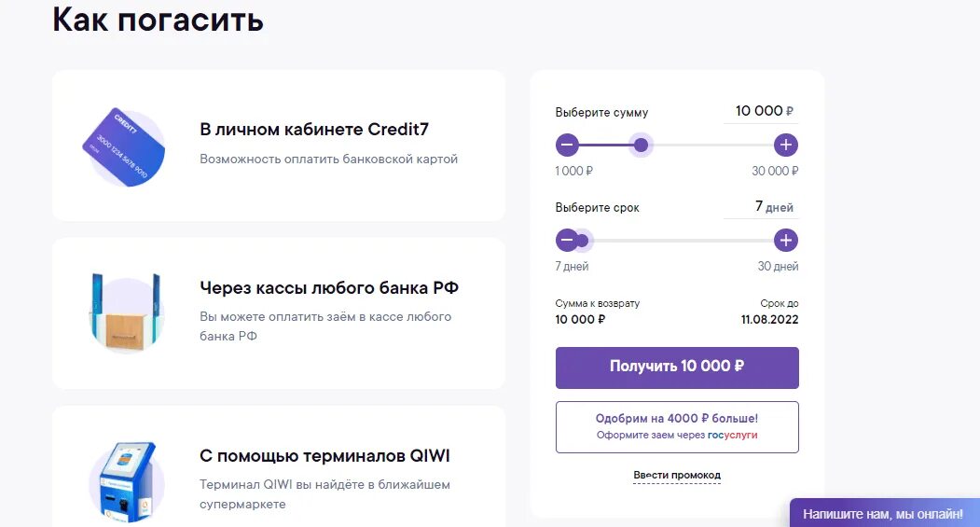Image resolution: width=980 pixels, height=527 pixels.
Task: Click the 10 000 ₽ amount input field
Action: pyautogui.click(x=759, y=111)
